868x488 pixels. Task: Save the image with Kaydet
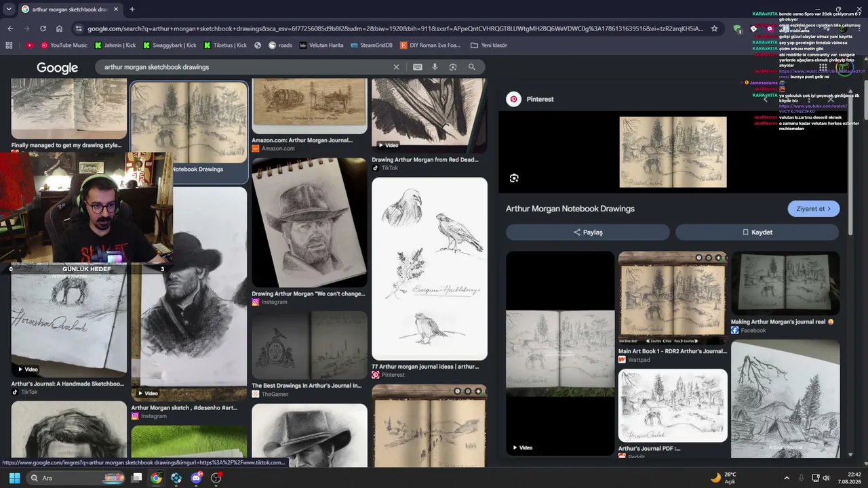point(757,232)
